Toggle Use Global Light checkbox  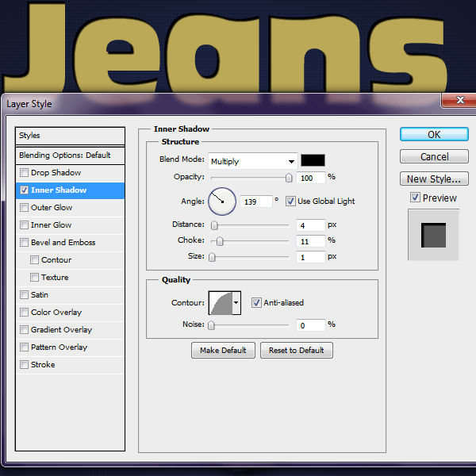click(x=290, y=202)
